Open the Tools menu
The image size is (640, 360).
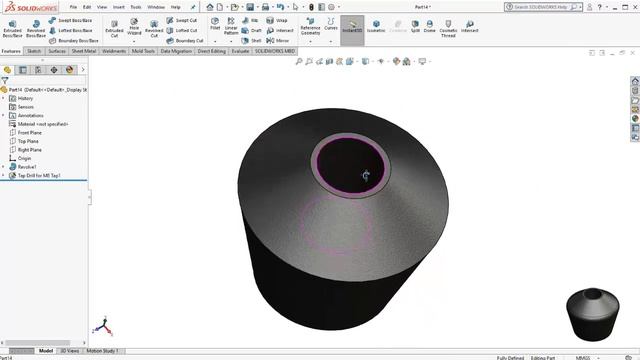coord(136,7)
